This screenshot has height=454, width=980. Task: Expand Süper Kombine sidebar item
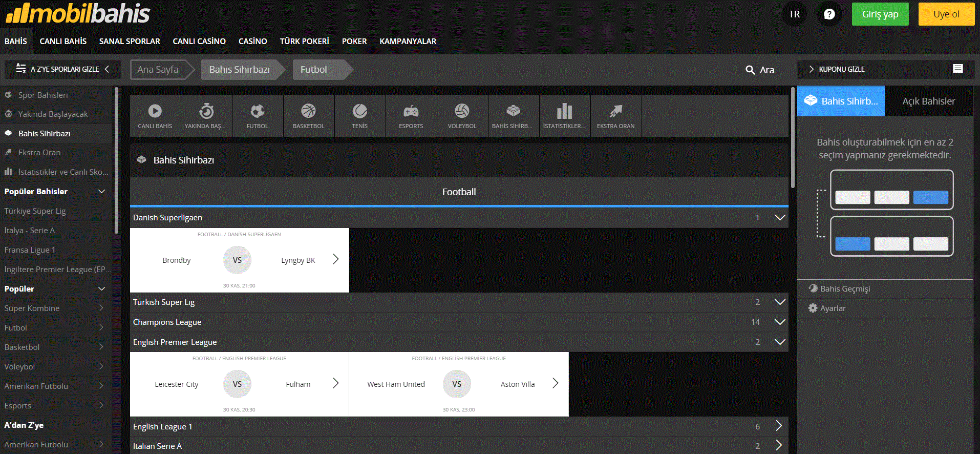click(x=56, y=308)
